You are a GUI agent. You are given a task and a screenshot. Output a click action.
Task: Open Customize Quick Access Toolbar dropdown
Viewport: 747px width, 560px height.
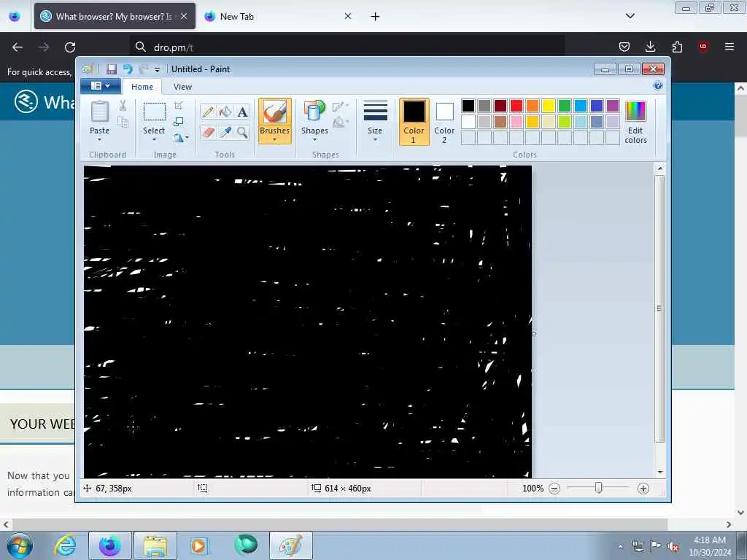(x=157, y=70)
